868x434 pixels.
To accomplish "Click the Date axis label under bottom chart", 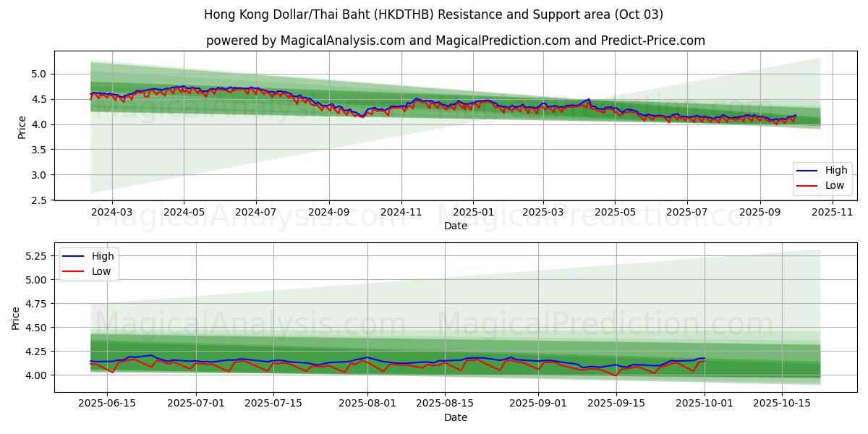I will (x=455, y=417).
